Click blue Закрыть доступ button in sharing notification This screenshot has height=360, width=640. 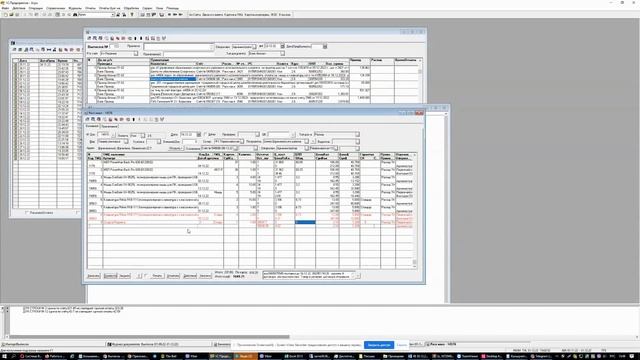pyautogui.click(x=379, y=345)
